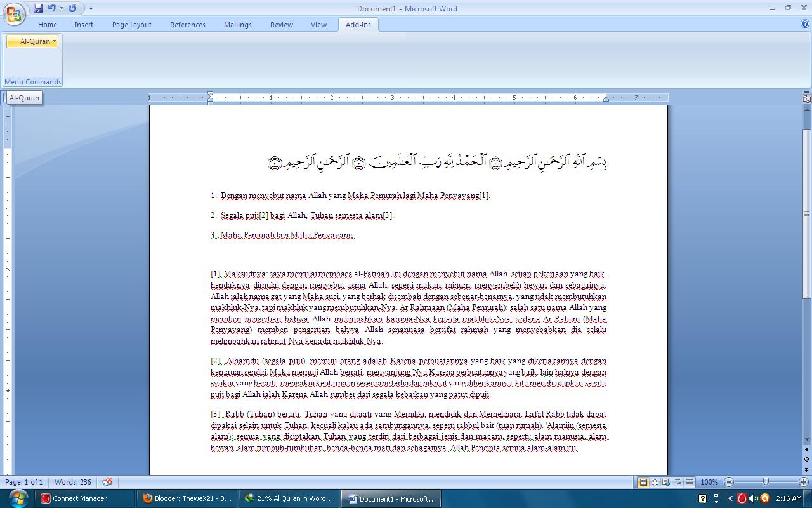This screenshot has width=812, height=508.
Task: Open the References tab
Action: pos(188,25)
